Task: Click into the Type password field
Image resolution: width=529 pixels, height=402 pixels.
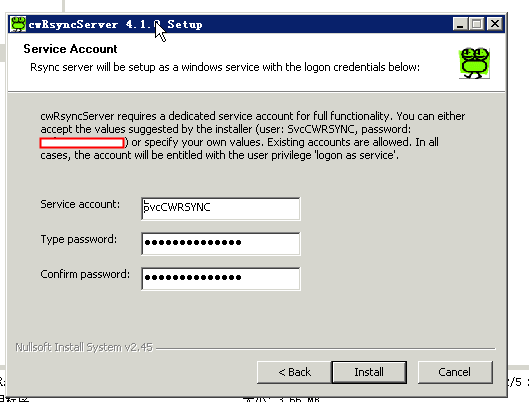Action: click(x=221, y=243)
